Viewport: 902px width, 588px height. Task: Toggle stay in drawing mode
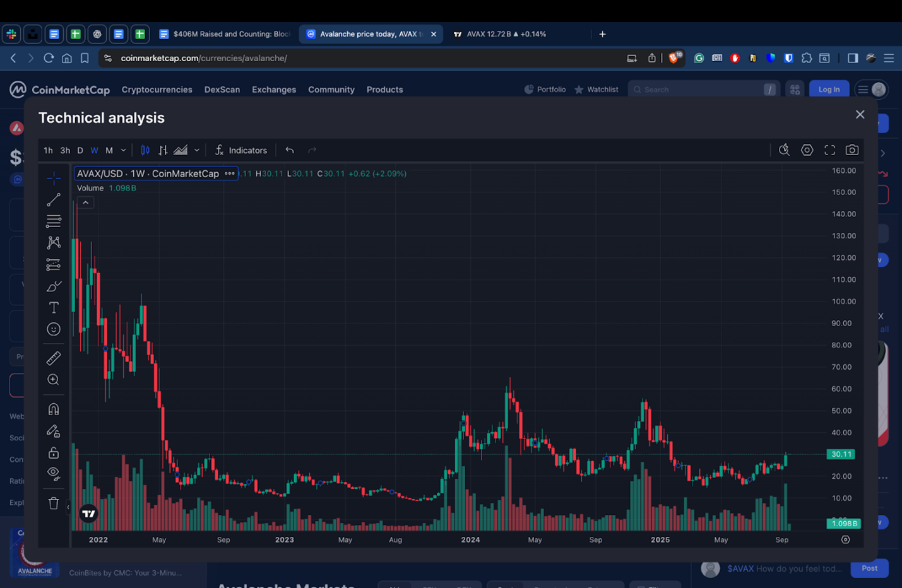(54, 432)
